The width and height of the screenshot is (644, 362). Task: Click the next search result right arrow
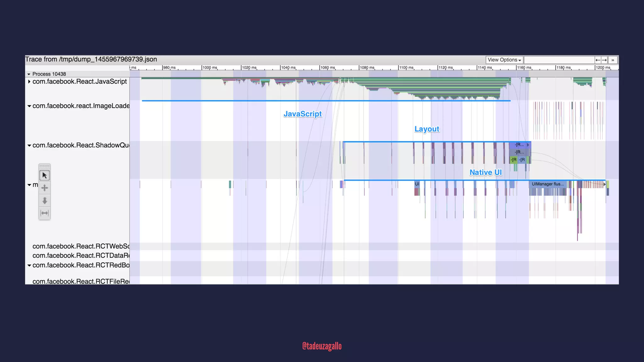(604, 60)
